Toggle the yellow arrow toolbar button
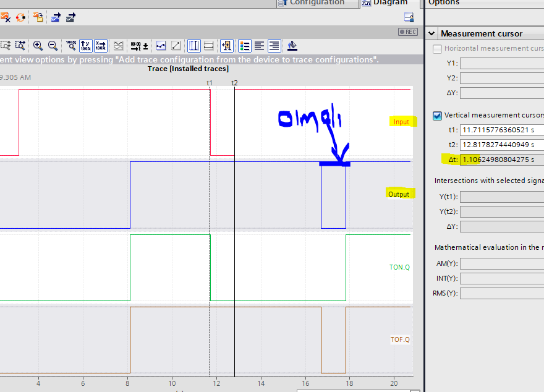 (227, 45)
